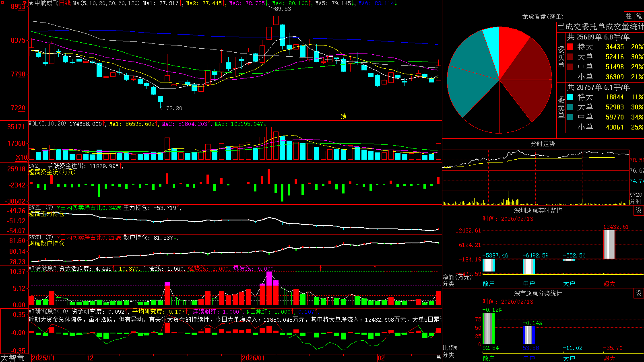Image resolution: width=644 pixels, height=362 pixels.
Task: Click the red question mark icon near 8953
Action: [x=25, y=3]
